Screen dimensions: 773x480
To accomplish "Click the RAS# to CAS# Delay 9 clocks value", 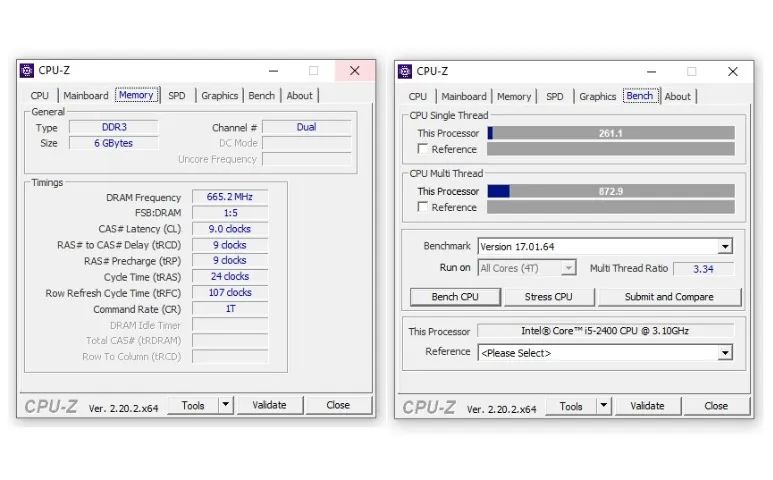I will pyautogui.click(x=230, y=245).
